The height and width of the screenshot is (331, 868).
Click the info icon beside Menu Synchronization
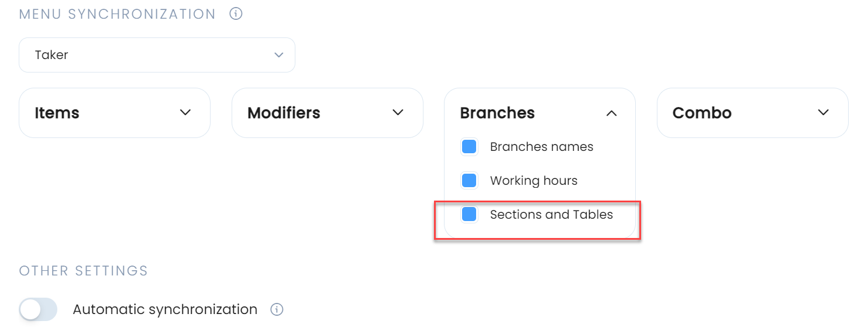click(x=236, y=13)
